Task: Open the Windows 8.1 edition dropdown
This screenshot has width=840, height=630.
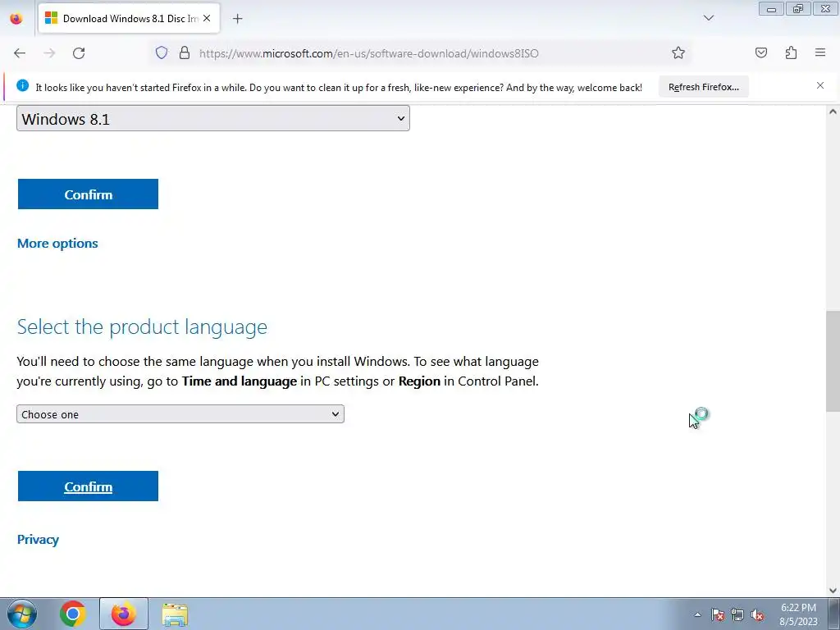Action: pos(213,118)
